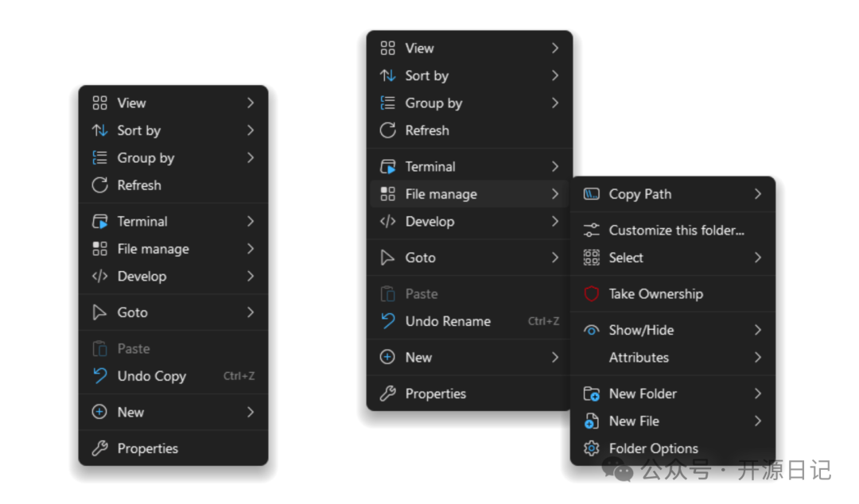Click the red Take Ownership shield icon
The image size is (859, 504).
591,294
